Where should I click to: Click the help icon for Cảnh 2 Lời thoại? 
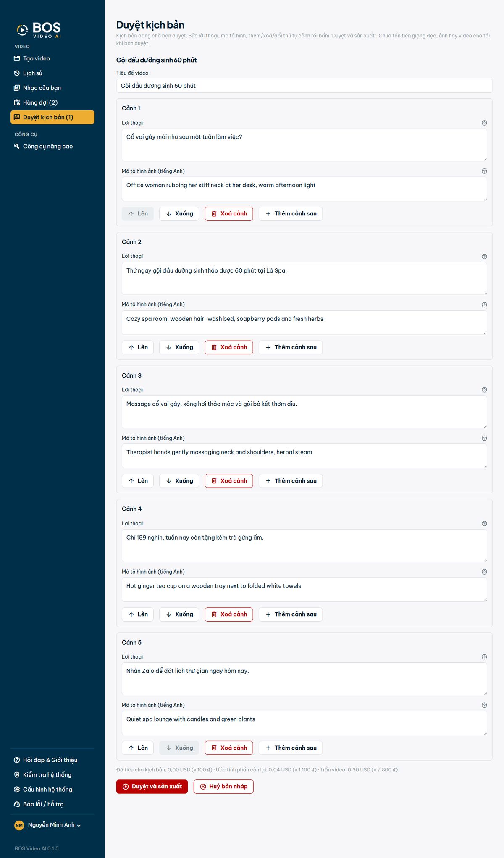[x=484, y=256]
